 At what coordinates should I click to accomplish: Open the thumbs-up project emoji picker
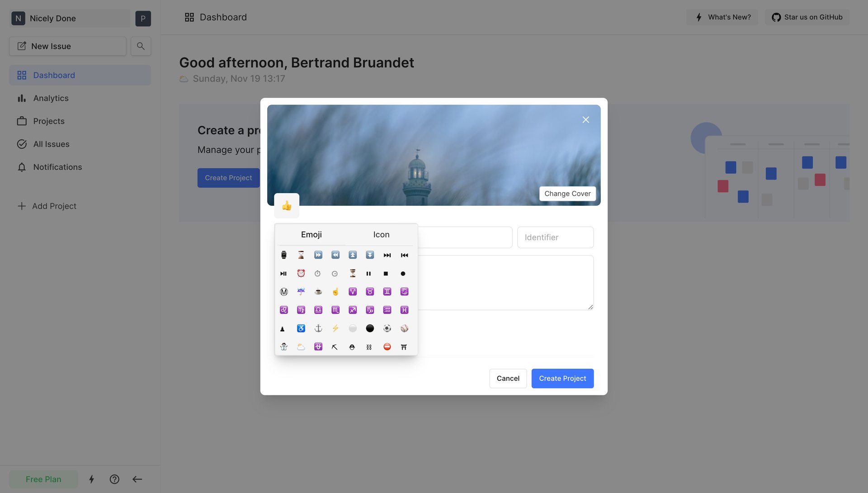click(x=287, y=206)
